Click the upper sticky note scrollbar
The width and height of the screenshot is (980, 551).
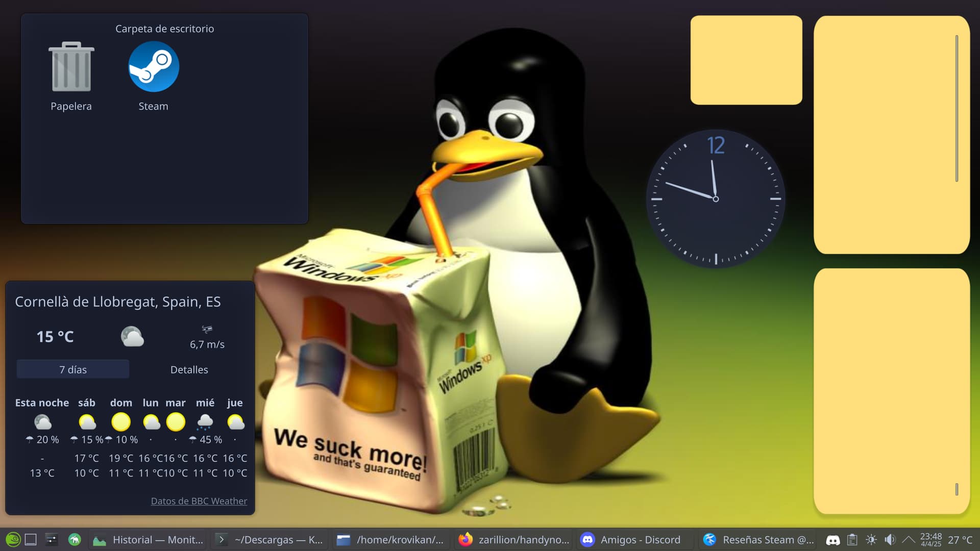click(957, 108)
